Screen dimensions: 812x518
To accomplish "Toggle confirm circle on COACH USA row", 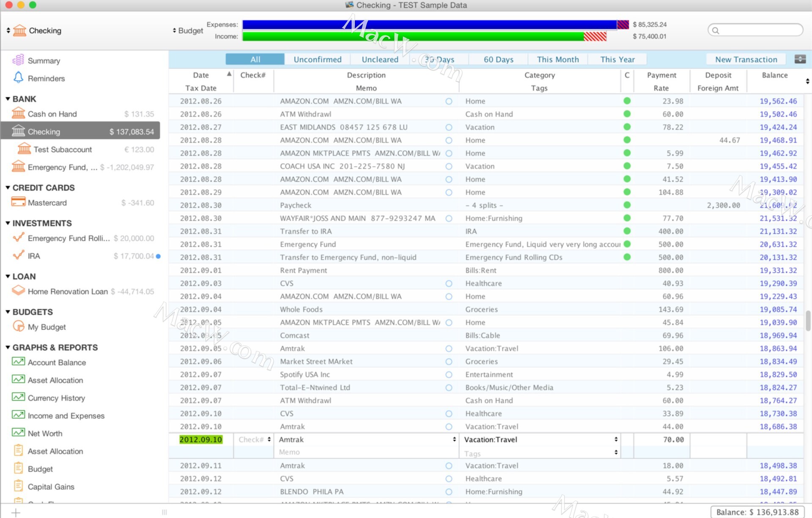I will pos(449,166).
